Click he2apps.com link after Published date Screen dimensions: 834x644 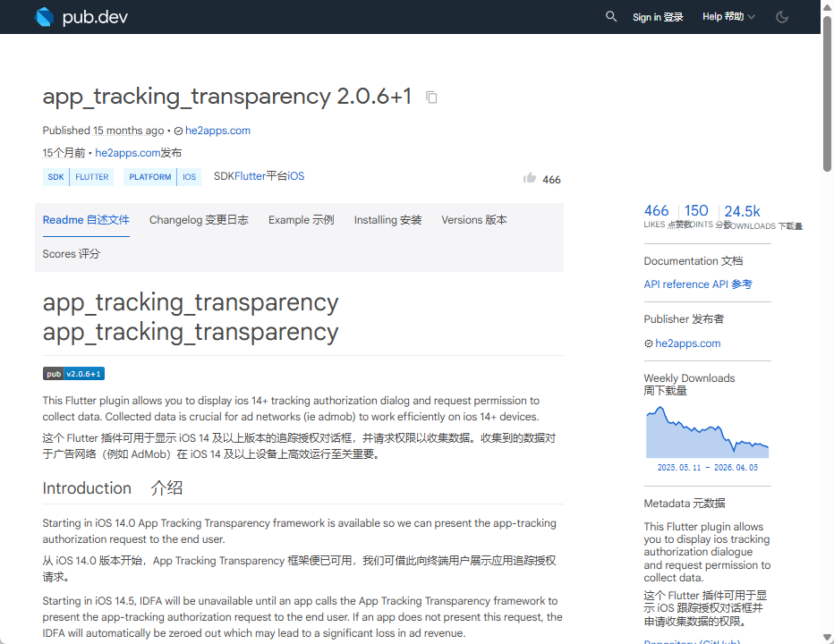coord(217,131)
